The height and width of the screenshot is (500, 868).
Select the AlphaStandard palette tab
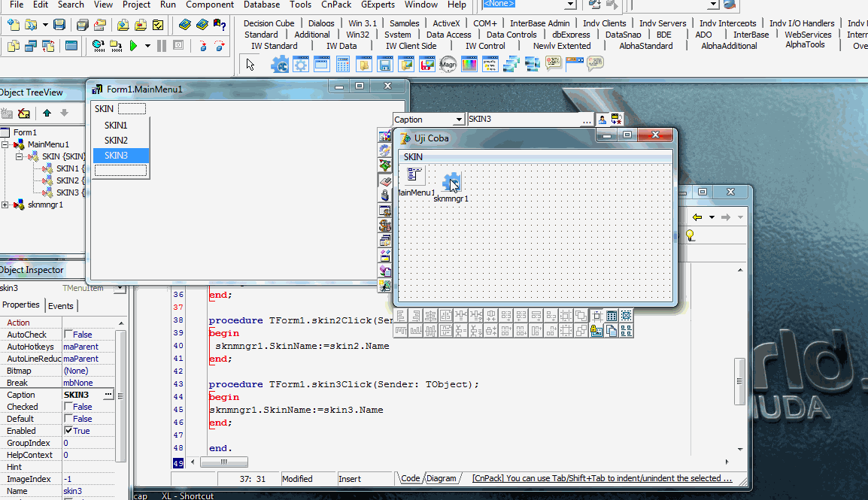tap(645, 46)
